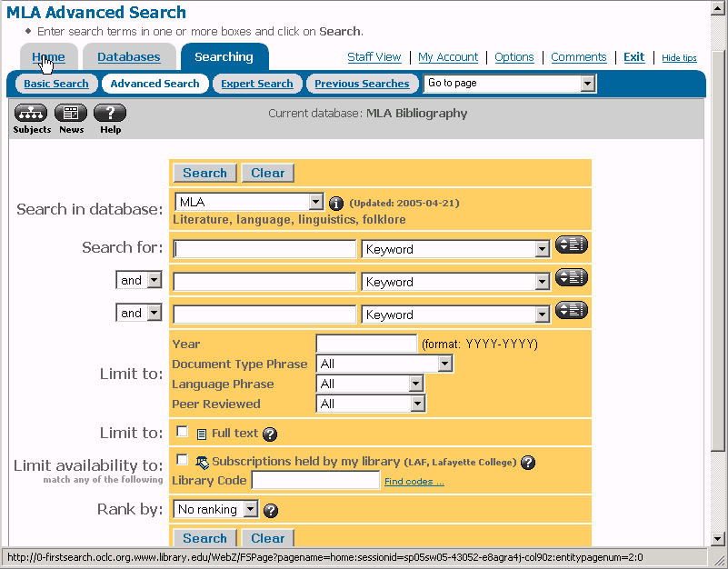This screenshot has width=728, height=569.
Task: Click the Year limit input field
Action: pos(366,344)
